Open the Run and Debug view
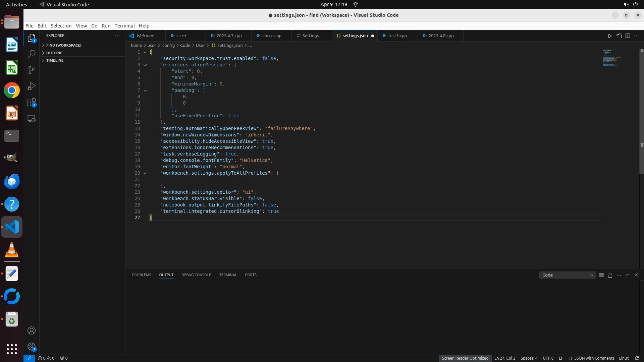Viewport: 644px width, 362px height. [32, 86]
